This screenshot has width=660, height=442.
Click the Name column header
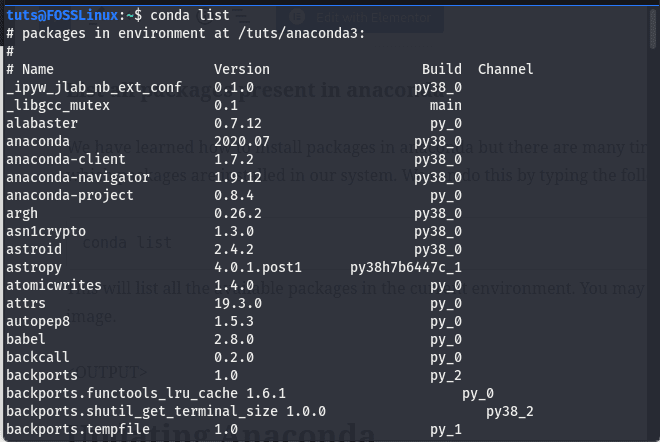click(x=38, y=69)
